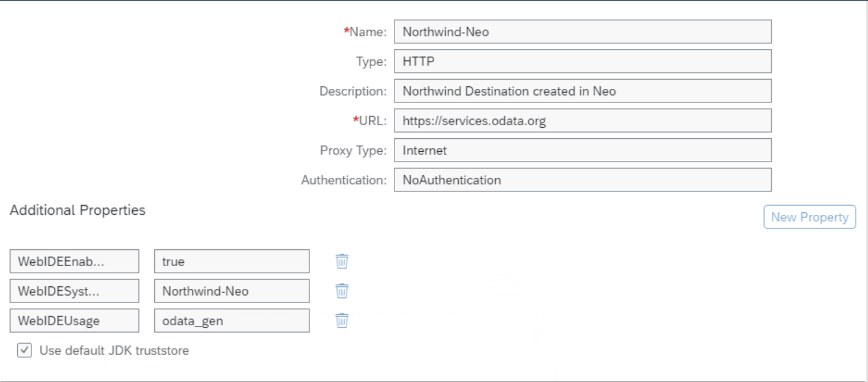This screenshot has height=382, width=868.
Task: Select the WebIDESyst... property key field
Action: (75, 291)
